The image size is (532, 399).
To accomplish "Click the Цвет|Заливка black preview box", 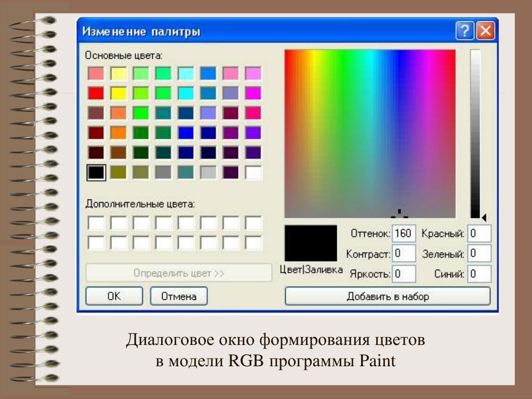I will 311,243.
